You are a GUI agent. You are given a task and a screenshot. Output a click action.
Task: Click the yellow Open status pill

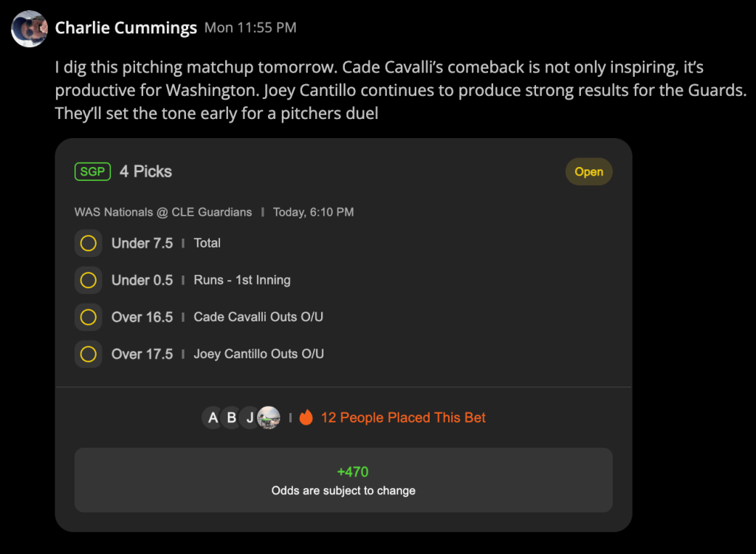point(588,172)
